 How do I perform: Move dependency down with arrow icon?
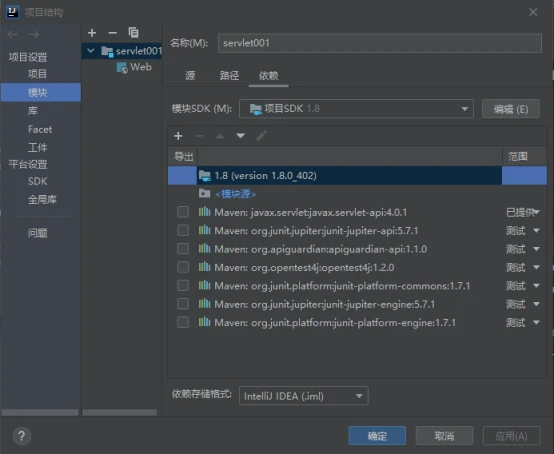point(241,136)
